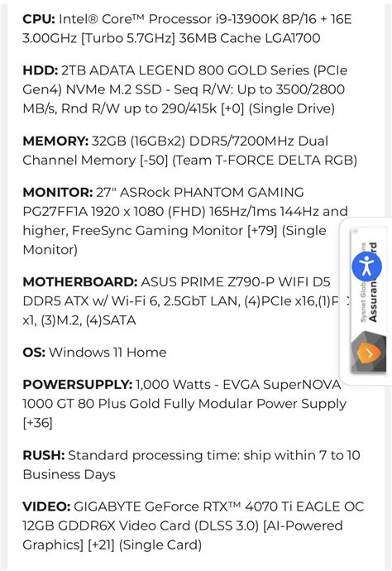Click the MOTHERBOARD heading
The width and height of the screenshot is (392, 571).
tap(79, 282)
